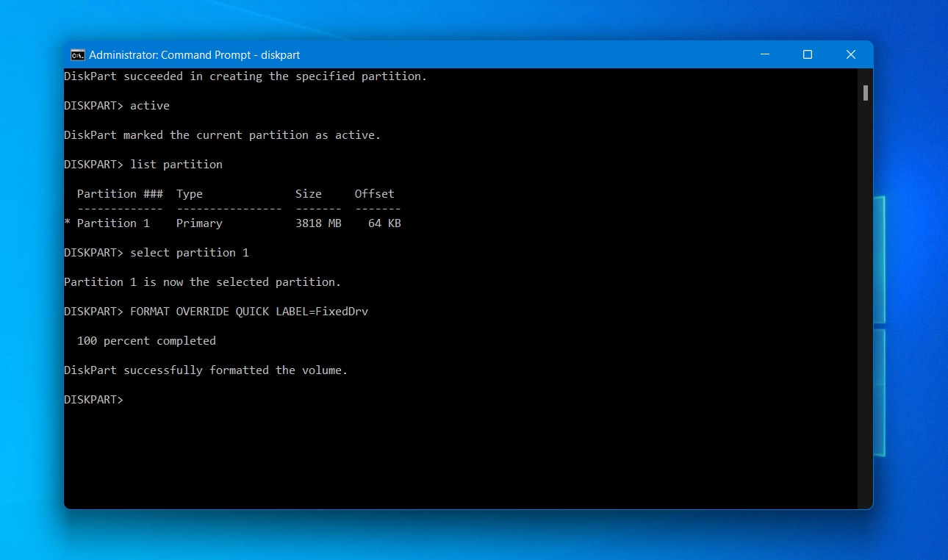Click the 'Size' column header
948x560 pixels.
click(309, 194)
